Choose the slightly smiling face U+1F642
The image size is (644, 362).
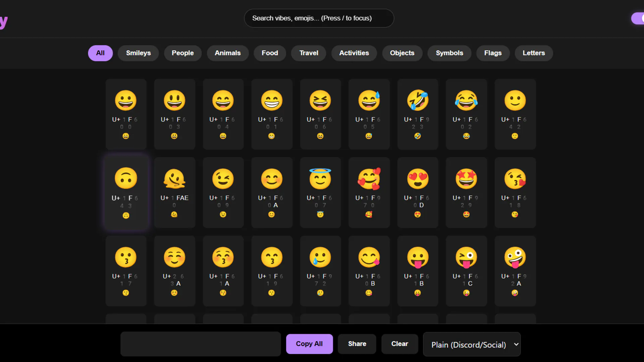[x=515, y=114]
